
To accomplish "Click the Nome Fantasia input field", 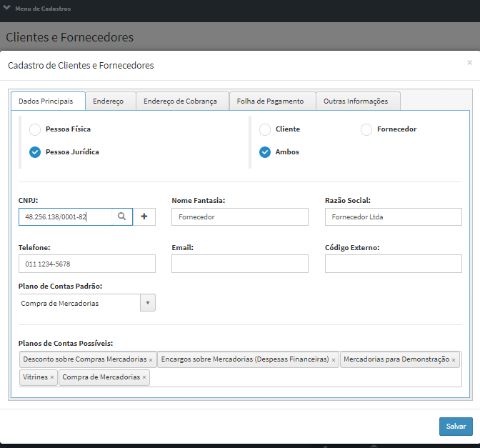I will [x=240, y=216].
